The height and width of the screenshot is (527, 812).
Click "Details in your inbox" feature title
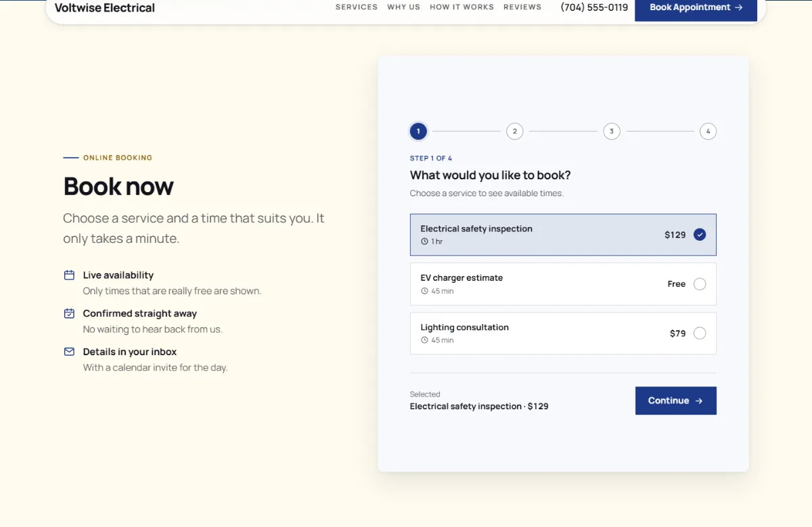pyautogui.click(x=130, y=352)
